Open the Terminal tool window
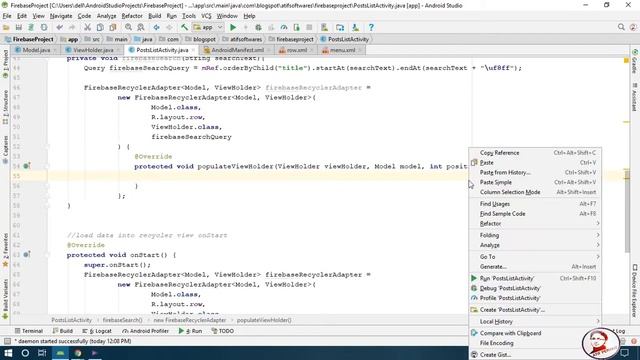Viewport: 640px width, 360px height. click(29, 331)
